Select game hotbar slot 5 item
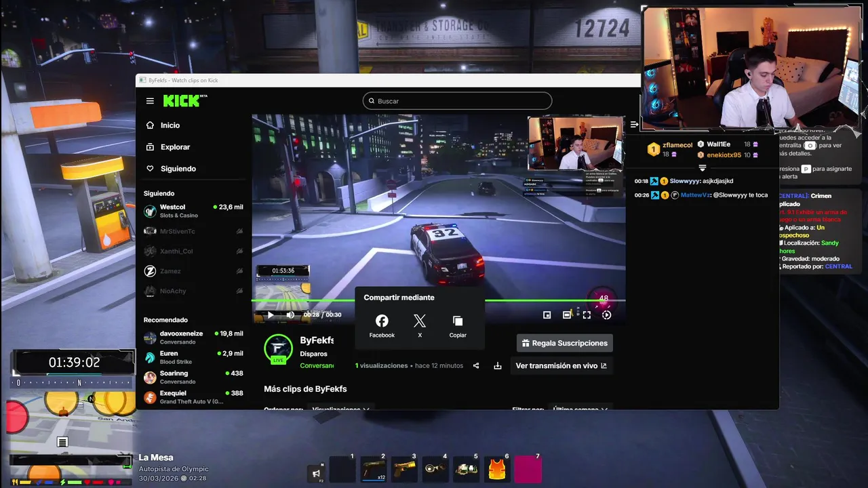 tap(467, 470)
